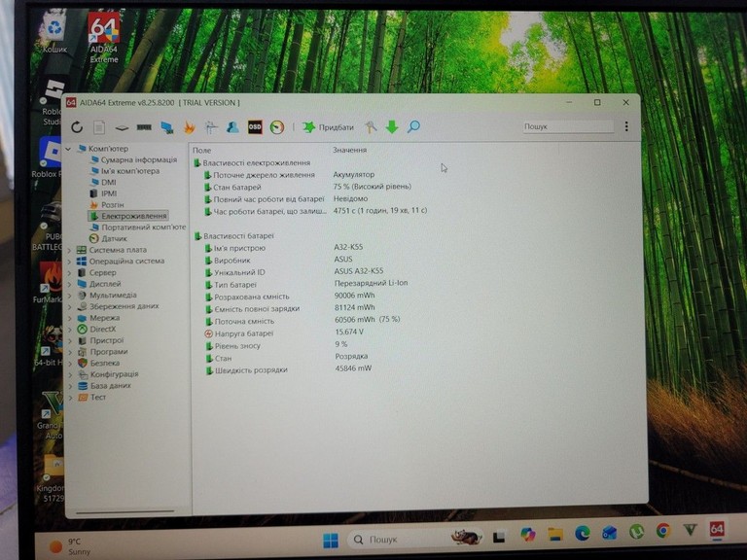747x560 pixels.
Task: Click the Значення column header
Action: click(x=349, y=151)
